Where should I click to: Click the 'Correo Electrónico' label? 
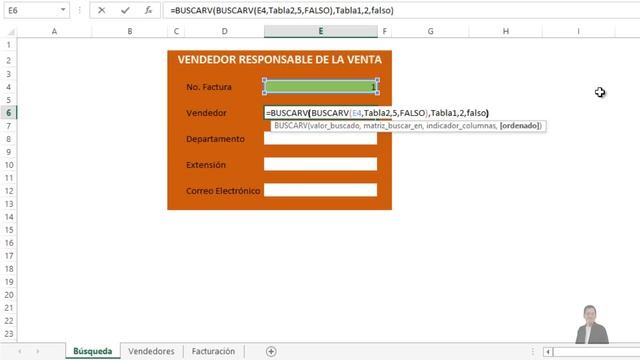click(x=223, y=191)
